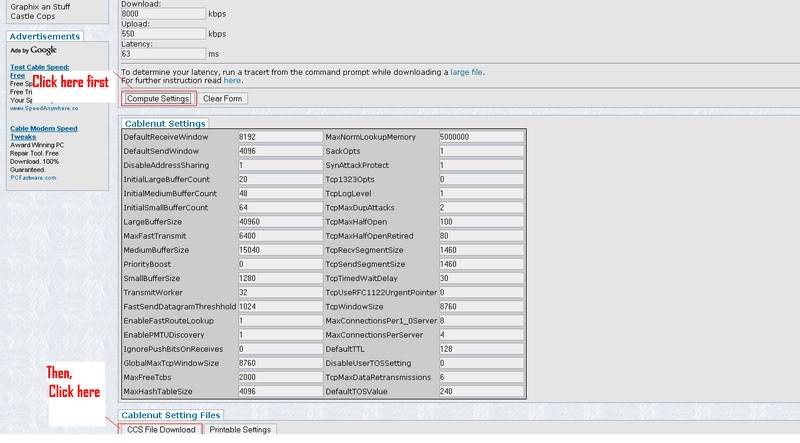This screenshot has height=443, width=800.
Task: Follow the 'large file' download link
Action: (469, 72)
